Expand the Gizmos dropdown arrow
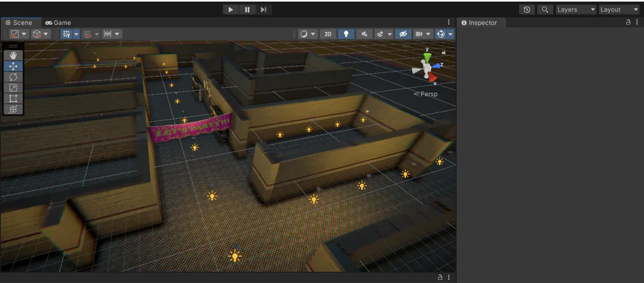This screenshot has width=644, height=283. coord(451,34)
